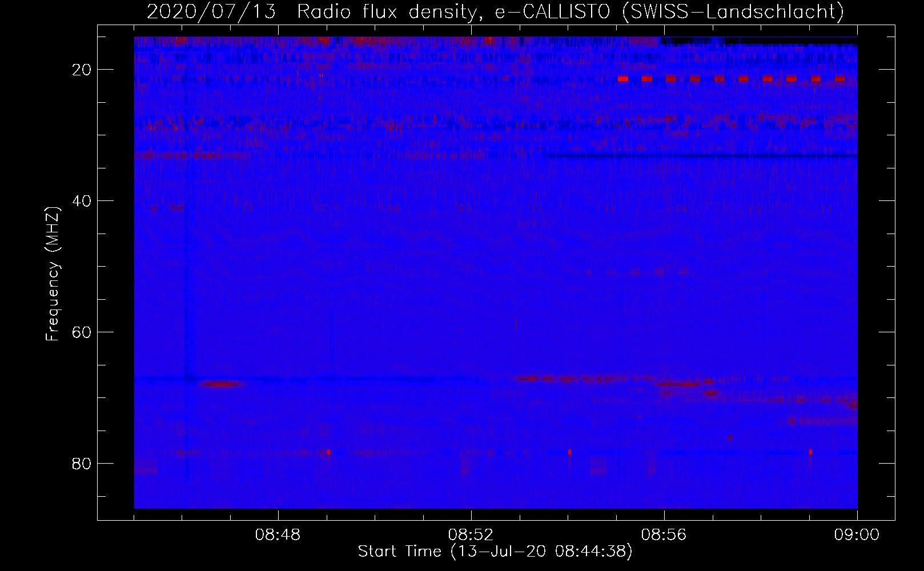The image size is (924, 571).
Task: Click the 08:48 time tick label
Action: [278, 535]
